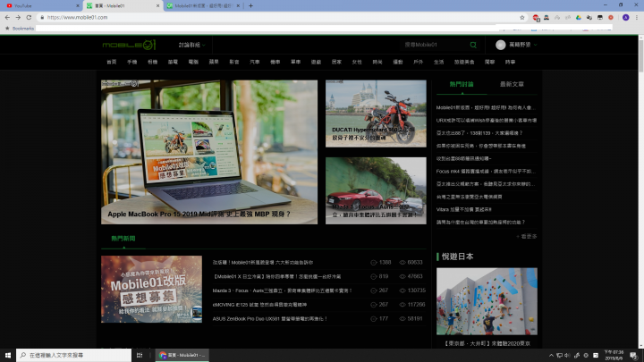This screenshot has width=644, height=362.
Task: Close the YouTube tab
Action: coord(78,5)
